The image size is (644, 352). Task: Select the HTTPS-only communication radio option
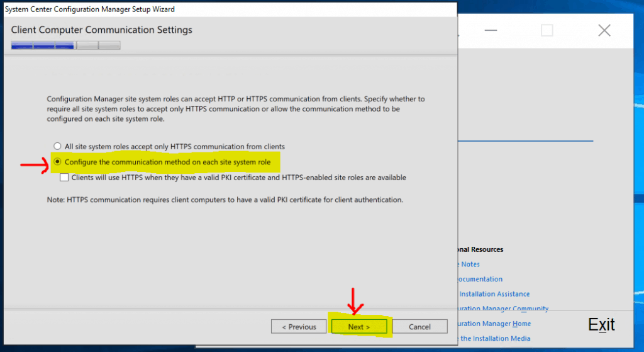(57, 146)
